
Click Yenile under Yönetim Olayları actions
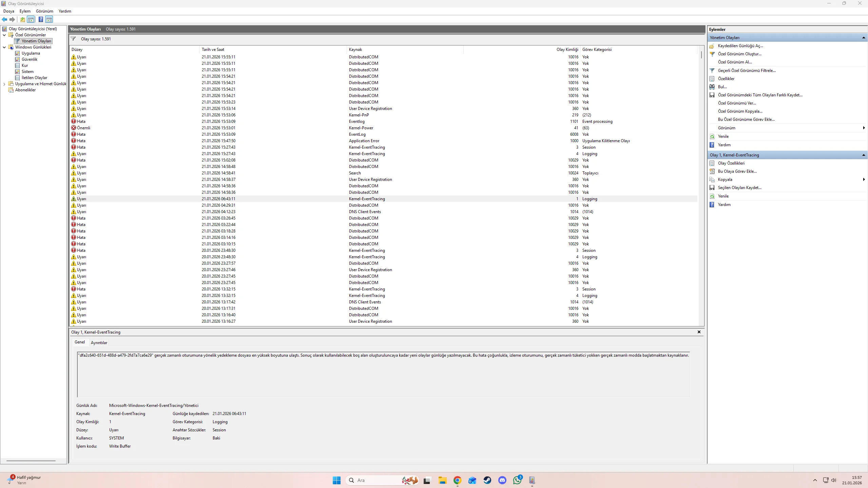pyautogui.click(x=723, y=136)
